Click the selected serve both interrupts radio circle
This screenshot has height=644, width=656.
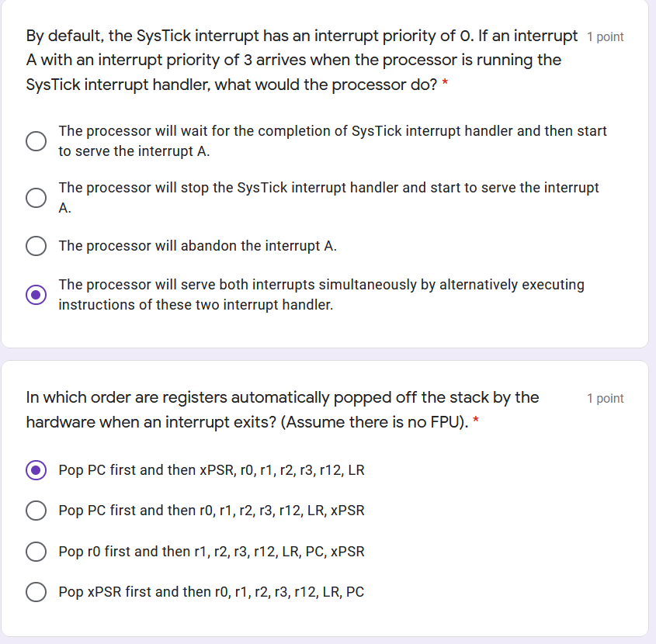pyautogui.click(x=36, y=295)
